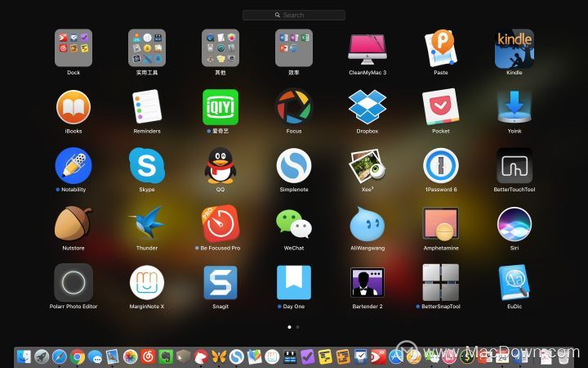Open the Xee³ image viewer

tap(367, 165)
